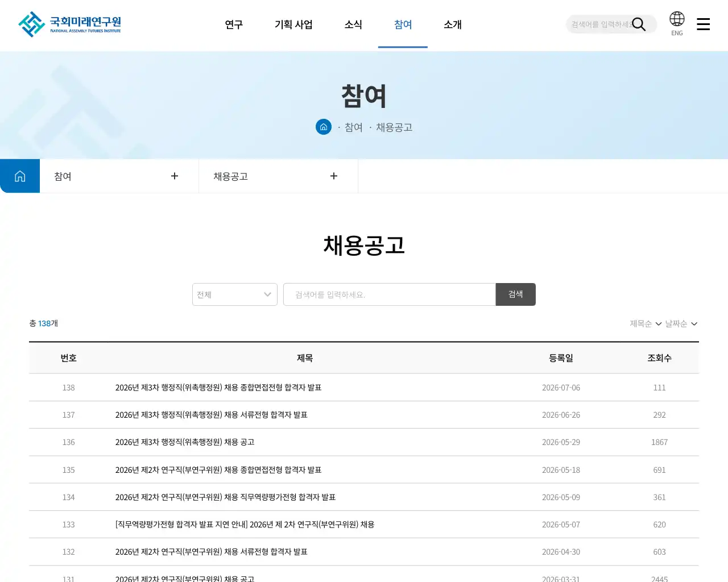
Task: Open post 136 행정직(위촉행정원) 채용 공고
Action: (x=185, y=442)
